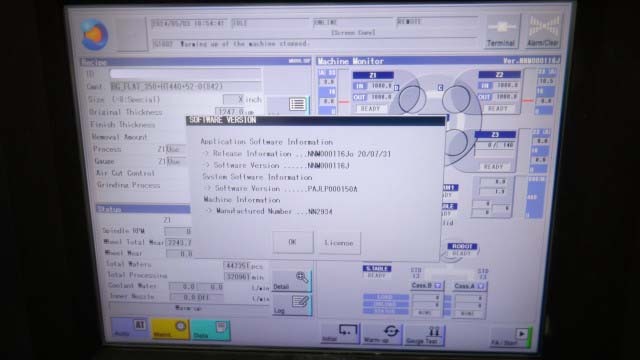Switch to Auto mode
The image size is (640, 360).
(129, 329)
